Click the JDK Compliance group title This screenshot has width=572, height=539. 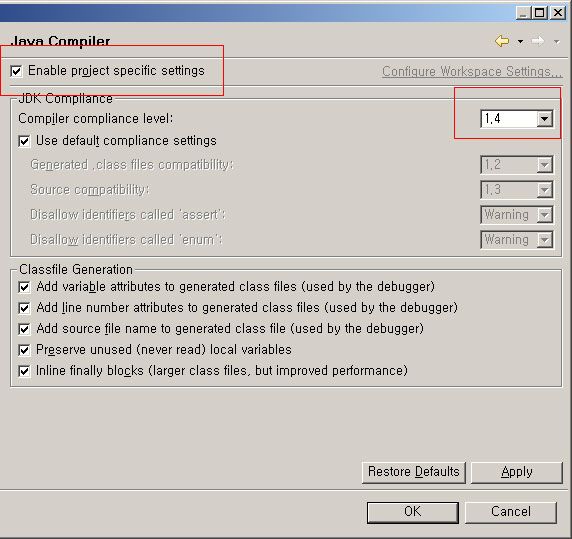tap(65, 99)
